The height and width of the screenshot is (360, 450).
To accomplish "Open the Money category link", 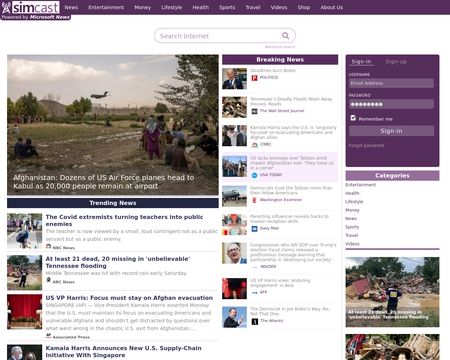I will 352,210.
